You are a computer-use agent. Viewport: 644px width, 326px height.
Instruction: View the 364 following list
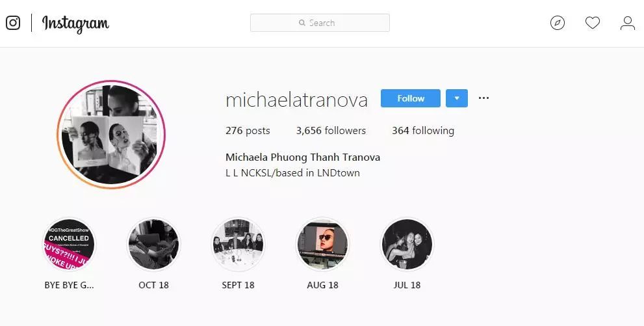pyautogui.click(x=423, y=131)
